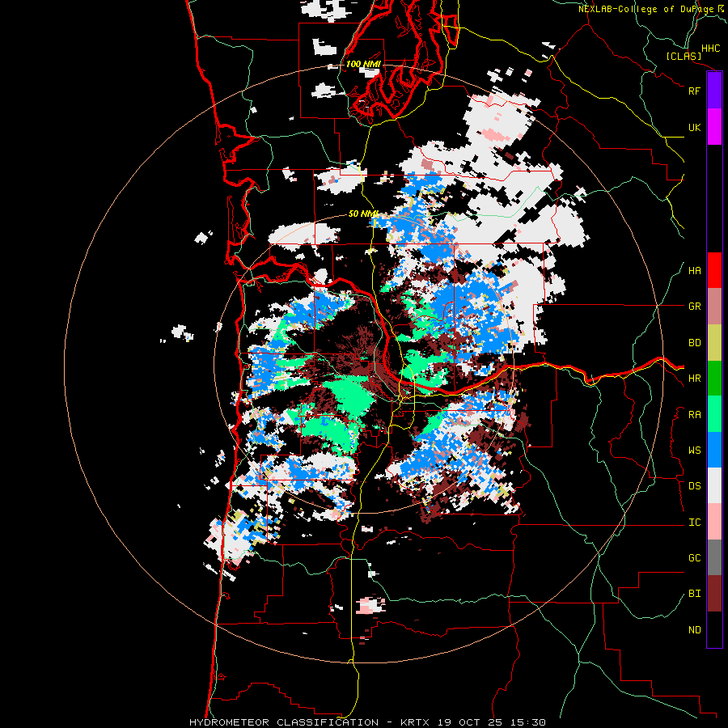
Task: Click the WS blue legend swatch
Action: tap(714, 450)
